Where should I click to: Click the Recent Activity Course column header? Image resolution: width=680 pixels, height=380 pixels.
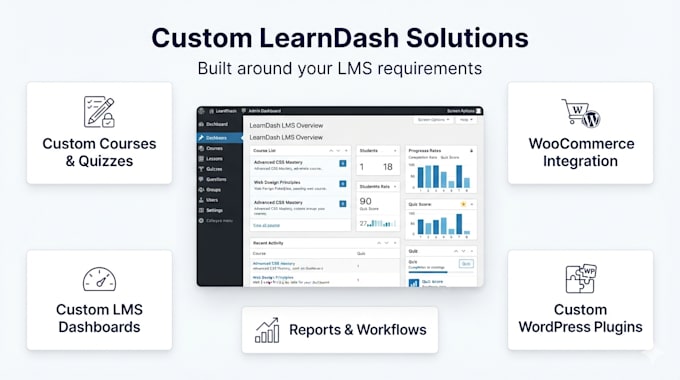tap(259, 253)
